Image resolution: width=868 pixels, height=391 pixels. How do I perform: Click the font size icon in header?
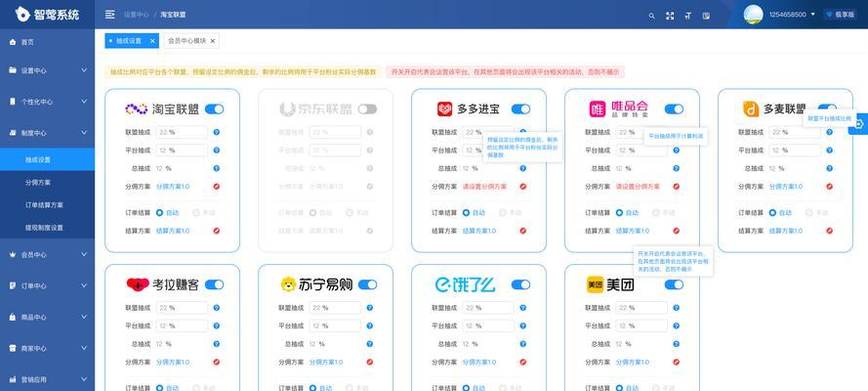pos(688,16)
